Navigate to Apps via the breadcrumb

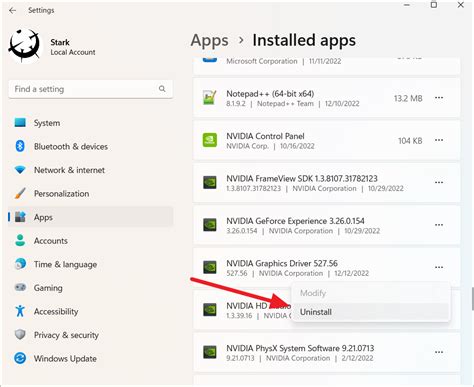[x=209, y=41]
